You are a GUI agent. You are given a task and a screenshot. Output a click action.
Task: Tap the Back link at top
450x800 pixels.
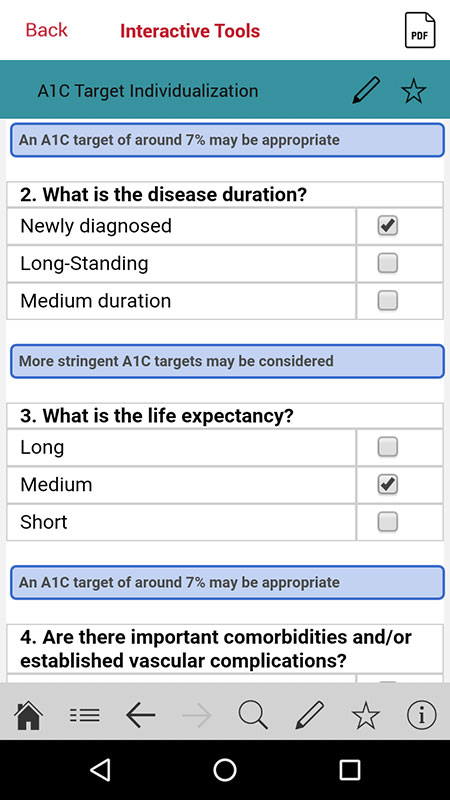point(46,30)
